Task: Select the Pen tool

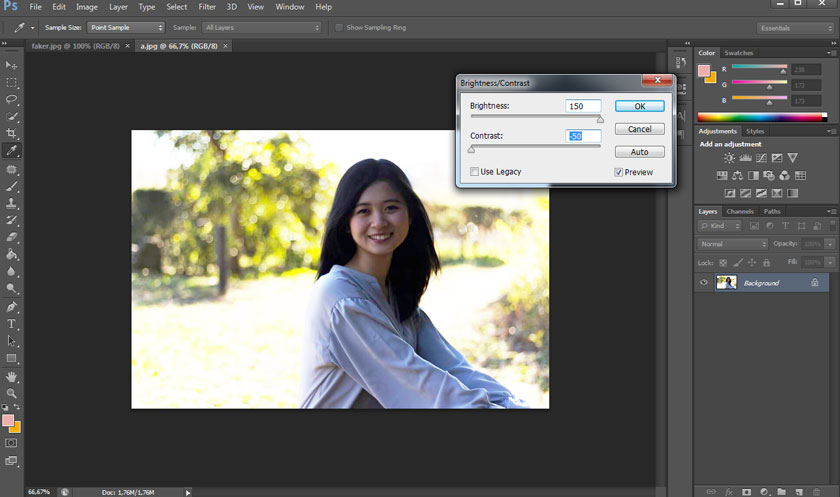Action: coord(12,307)
